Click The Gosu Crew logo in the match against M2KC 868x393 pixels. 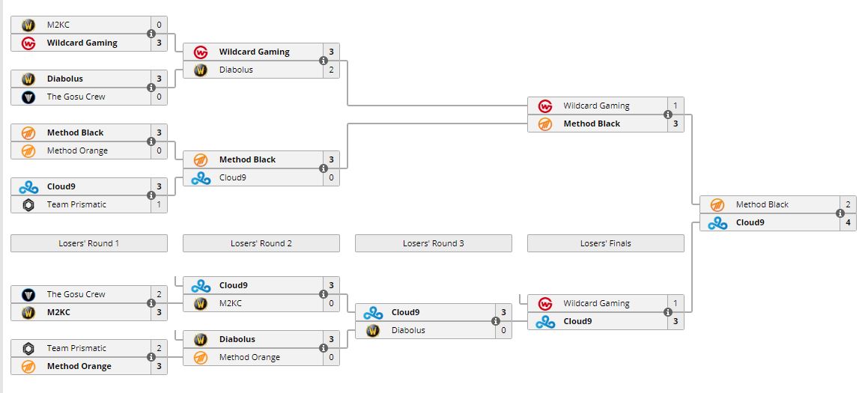click(28, 294)
